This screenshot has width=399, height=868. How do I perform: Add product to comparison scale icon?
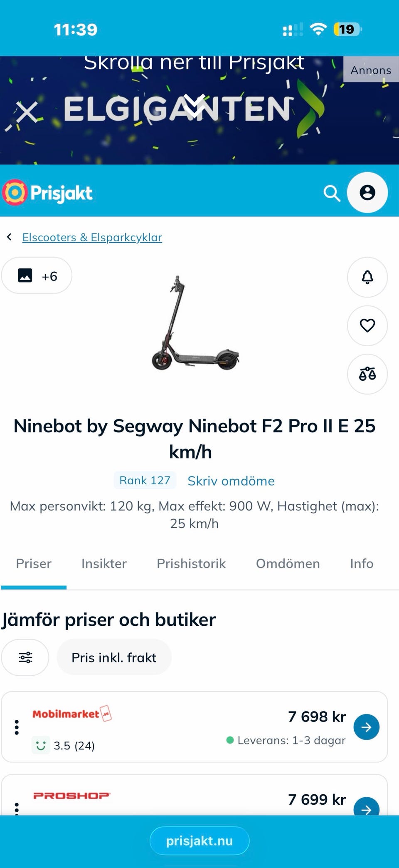pos(367,374)
